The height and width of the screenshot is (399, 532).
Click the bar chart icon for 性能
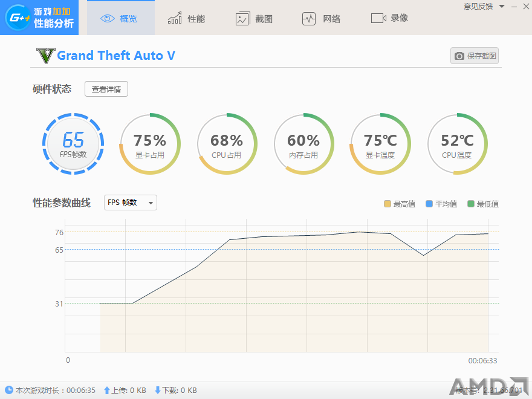click(175, 18)
